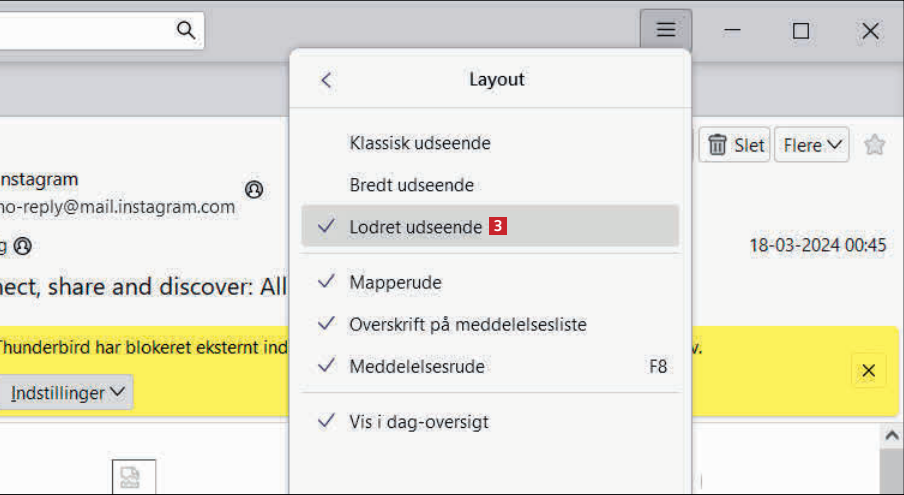Go back from the Layout submenu
904x495 pixels.
tap(326, 80)
